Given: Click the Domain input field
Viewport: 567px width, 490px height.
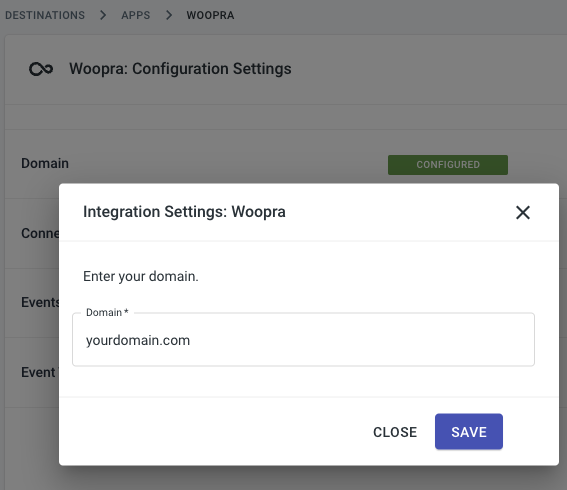Looking at the screenshot, I should click(303, 340).
